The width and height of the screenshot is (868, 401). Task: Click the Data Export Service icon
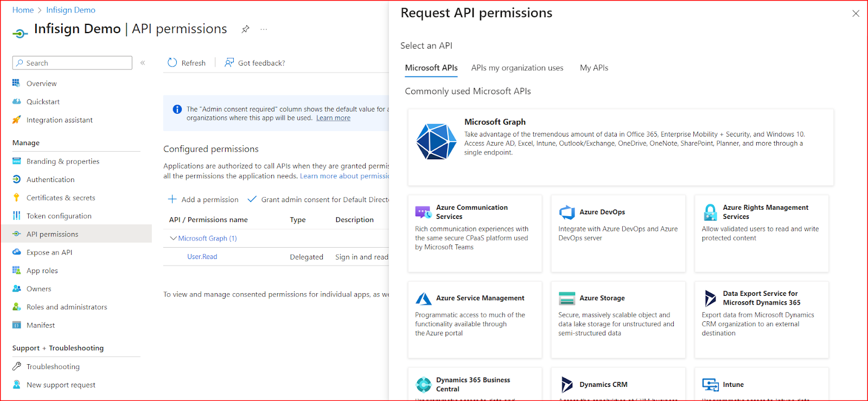(x=710, y=298)
